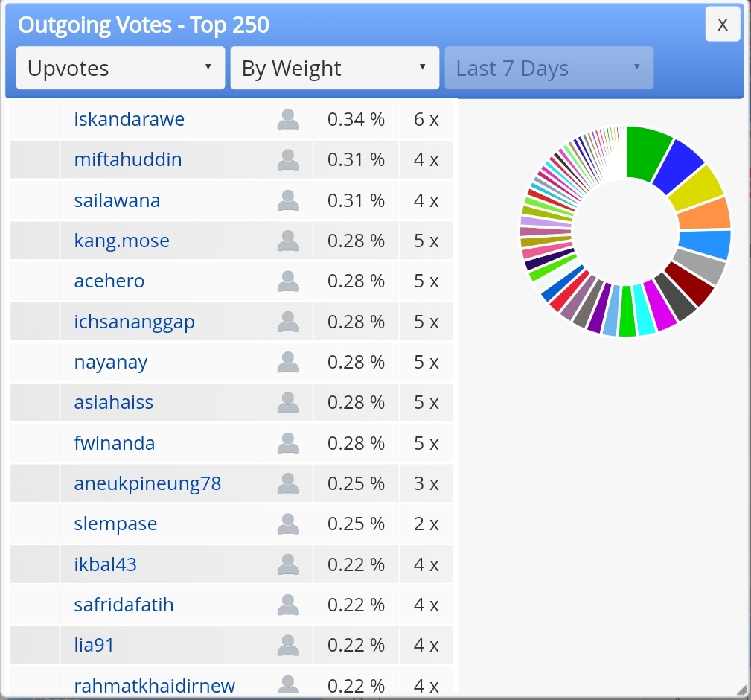Visit aneukpineung78's account page
The width and height of the screenshot is (751, 700).
coord(147,483)
